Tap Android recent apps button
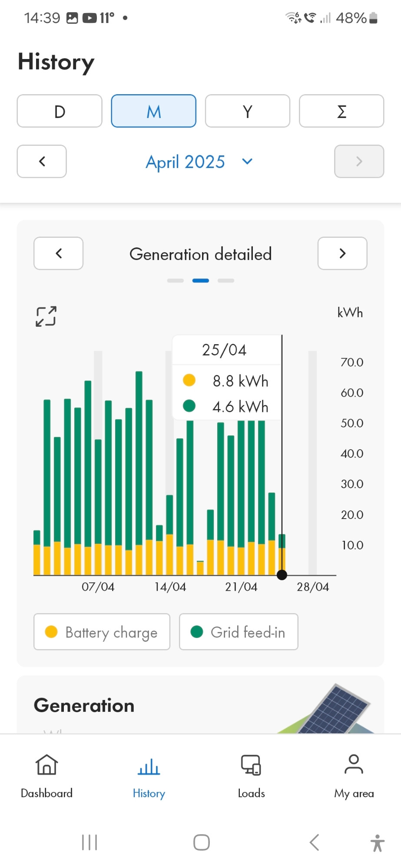 point(89,842)
